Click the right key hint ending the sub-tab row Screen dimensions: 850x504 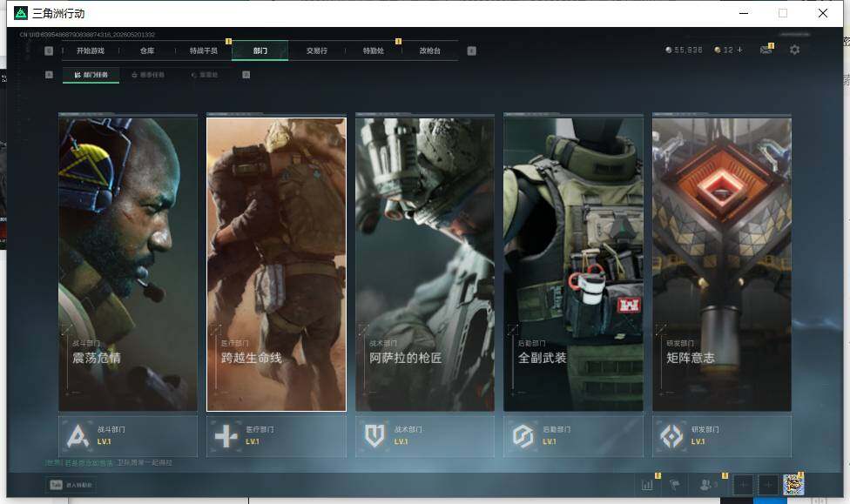pos(246,75)
